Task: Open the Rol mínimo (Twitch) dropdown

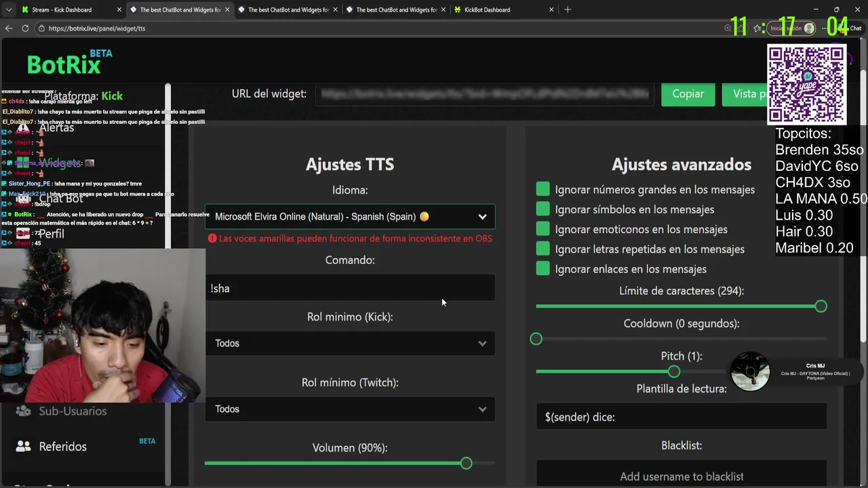Action: coord(350,409)
